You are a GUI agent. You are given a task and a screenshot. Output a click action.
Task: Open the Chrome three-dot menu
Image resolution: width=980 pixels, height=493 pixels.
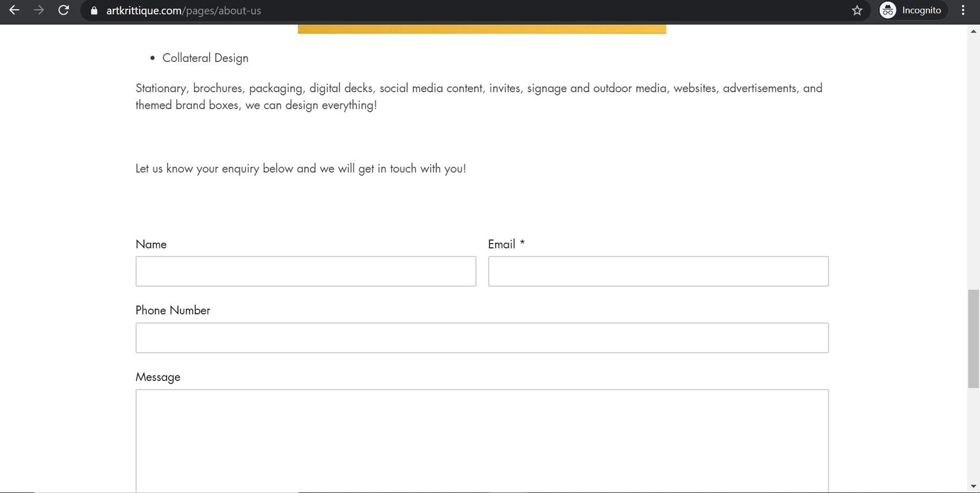pos(963,10)
